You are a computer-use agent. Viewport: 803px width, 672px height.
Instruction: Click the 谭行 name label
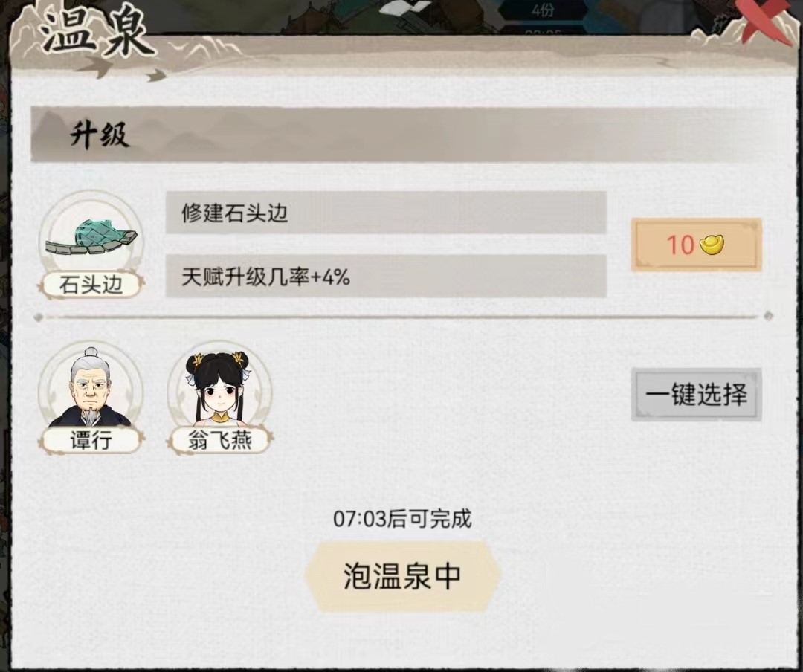91,440
